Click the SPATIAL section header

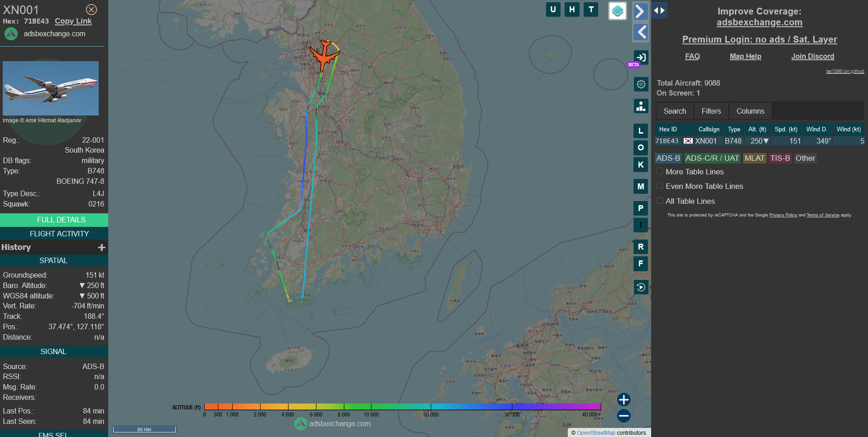(54, 261)
